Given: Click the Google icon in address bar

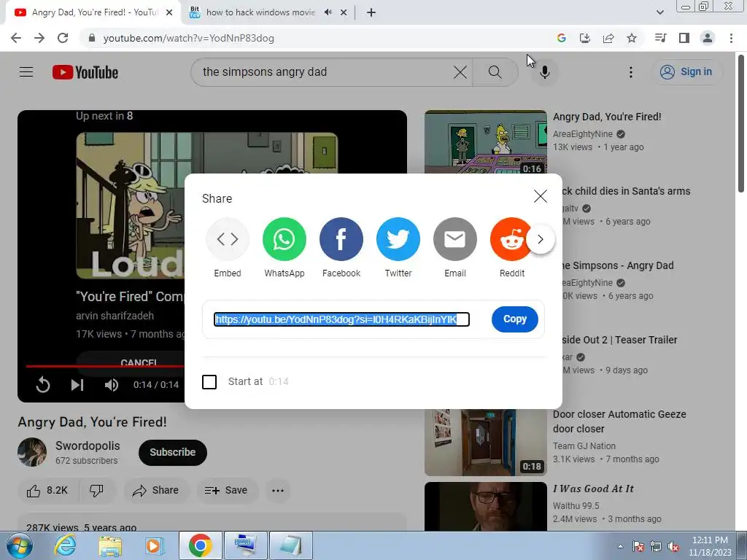Looking at the screenshot, I should 561,38.
